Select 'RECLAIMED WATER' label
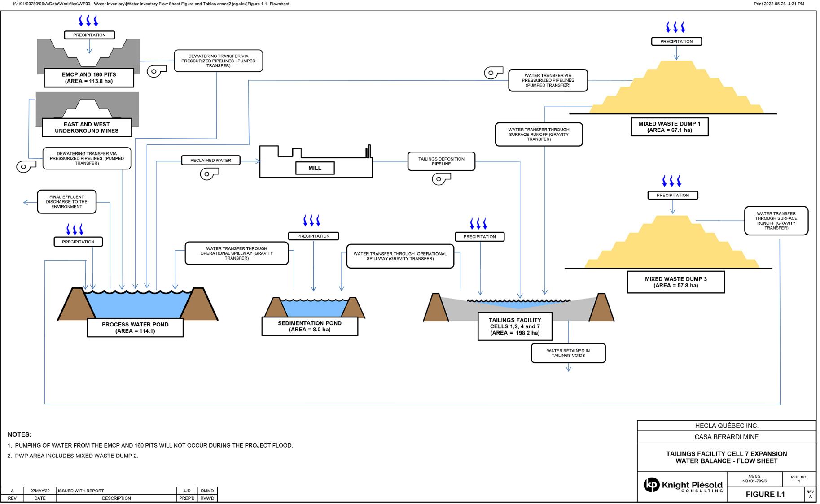The image size is (820, 504). [210, 160]
